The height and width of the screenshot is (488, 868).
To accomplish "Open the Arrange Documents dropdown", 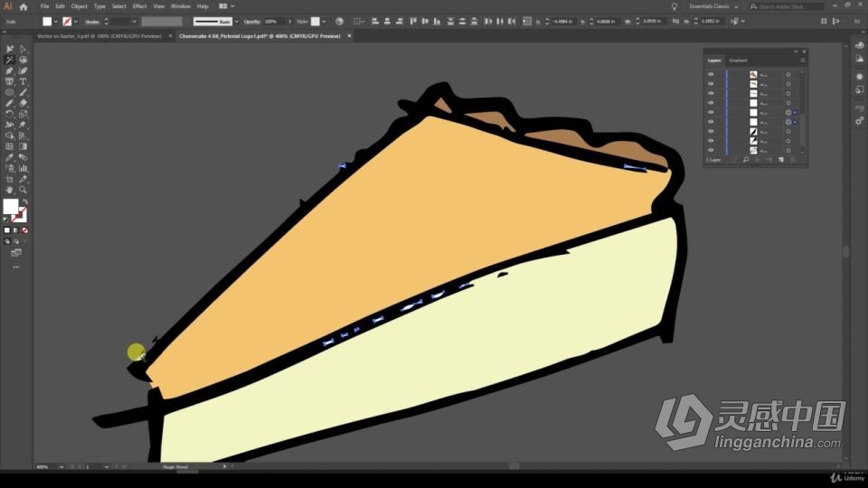I will tap(226, 6).
